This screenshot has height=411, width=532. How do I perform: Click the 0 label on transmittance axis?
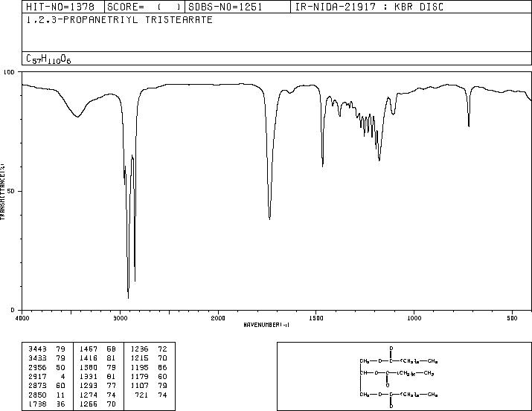tap(13, 310)
